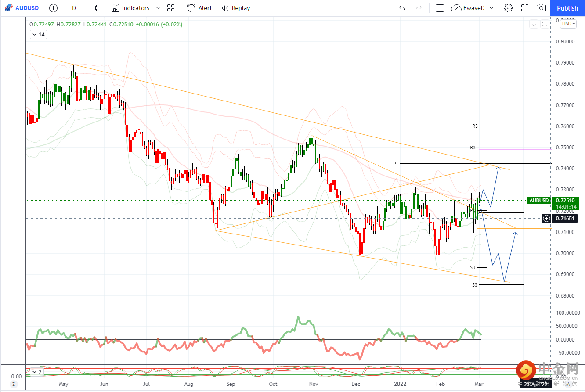Click the down arrow pane control icon
585x392 pixels.
534,24
